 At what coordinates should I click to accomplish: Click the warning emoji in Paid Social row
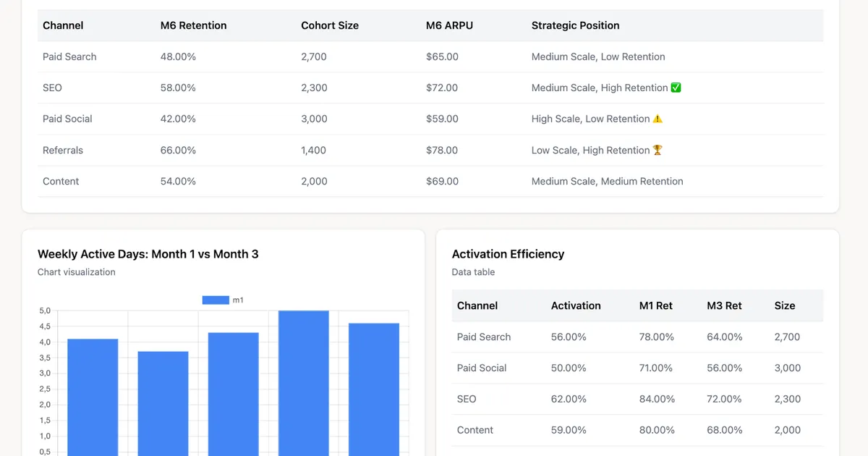tap(658, 119)
